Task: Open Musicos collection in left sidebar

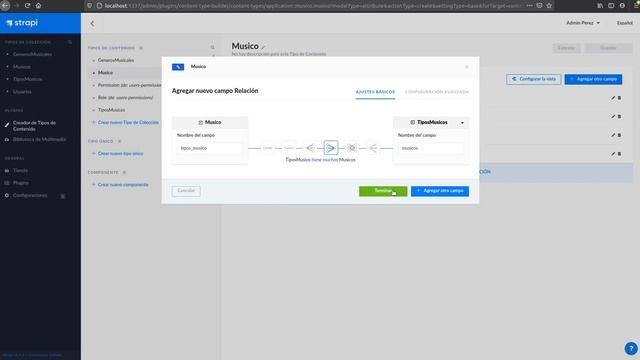Action: click(x=22, y=67)
